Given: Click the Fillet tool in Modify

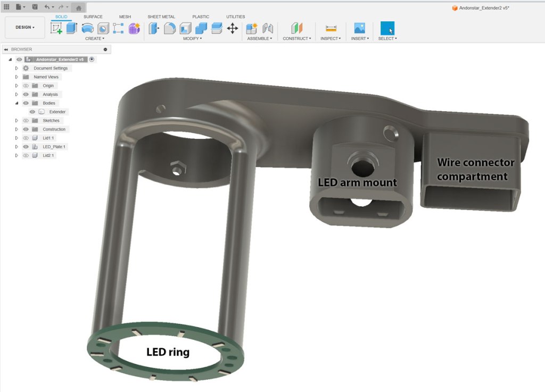Looking at the screenshot, I should point(169,28).
